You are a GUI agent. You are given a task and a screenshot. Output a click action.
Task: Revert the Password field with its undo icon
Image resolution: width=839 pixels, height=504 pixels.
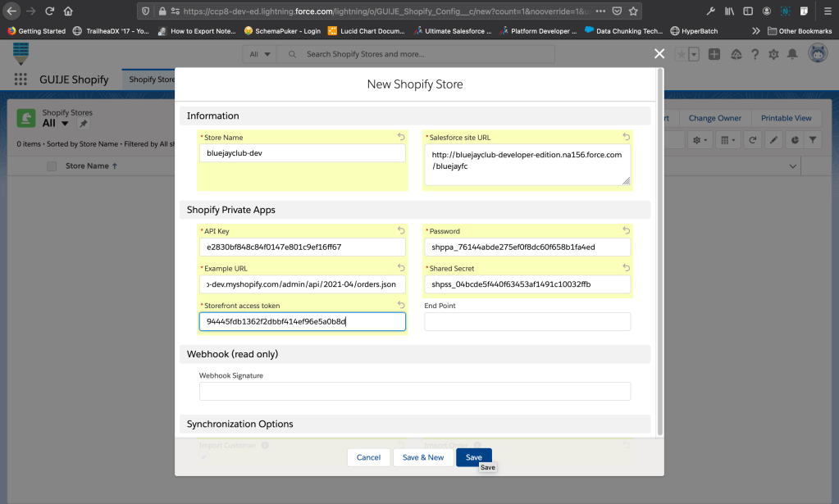[626, 231]
